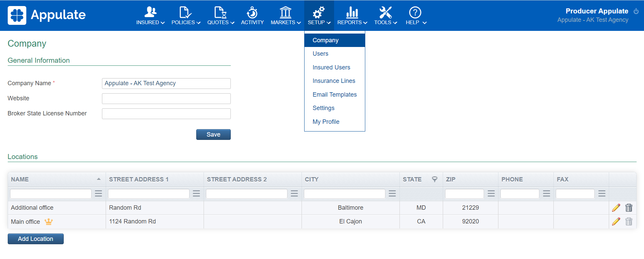This screenshot has width=644, height=259.
Task: Open filter options for Name column
Action: pyautogui.click(x=98, y=194)
